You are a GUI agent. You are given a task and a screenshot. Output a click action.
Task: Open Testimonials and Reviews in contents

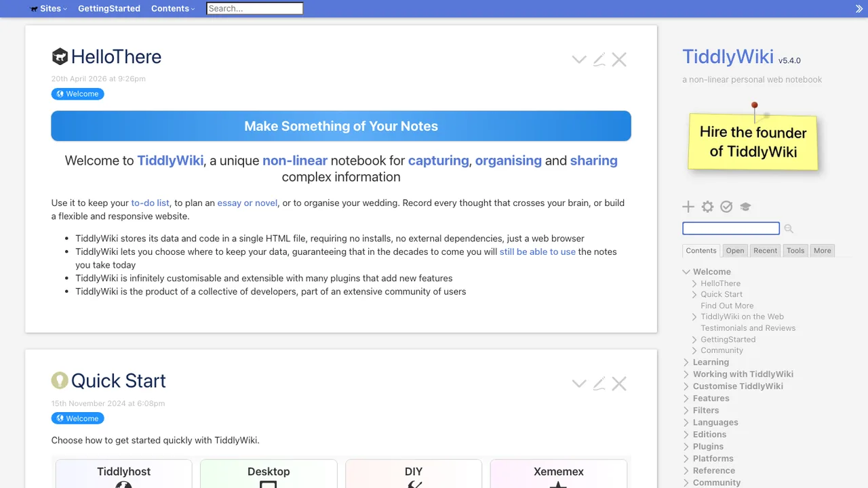click(x=748, y=328)
